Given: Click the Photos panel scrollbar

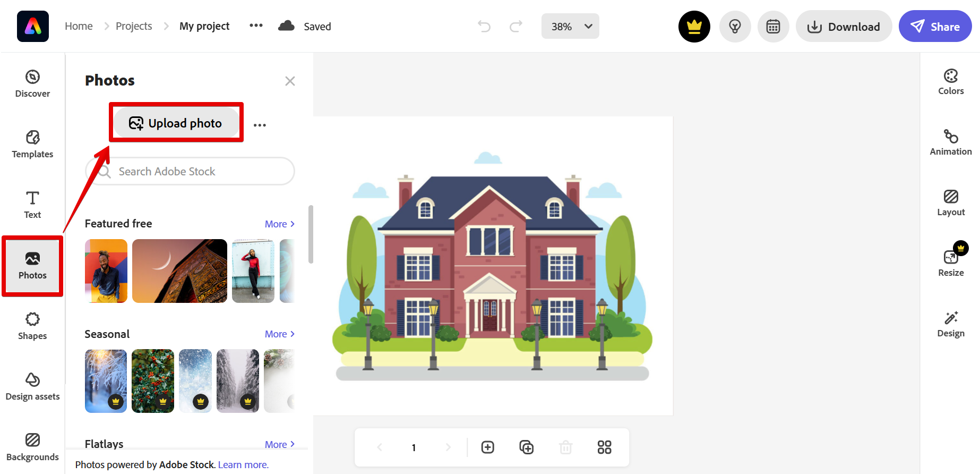Looking at the screenshot, I should pyautogui.click(x=311, y=234).
